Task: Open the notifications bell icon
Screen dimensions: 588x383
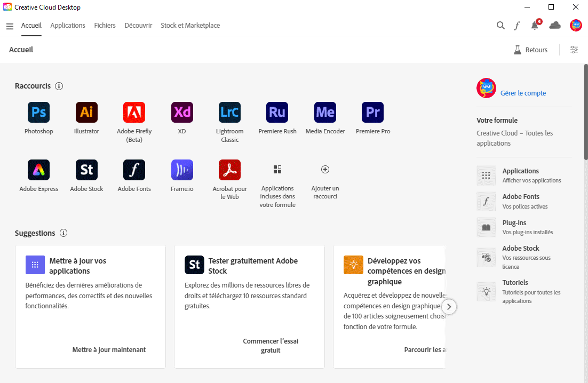Action: [535, 26]
